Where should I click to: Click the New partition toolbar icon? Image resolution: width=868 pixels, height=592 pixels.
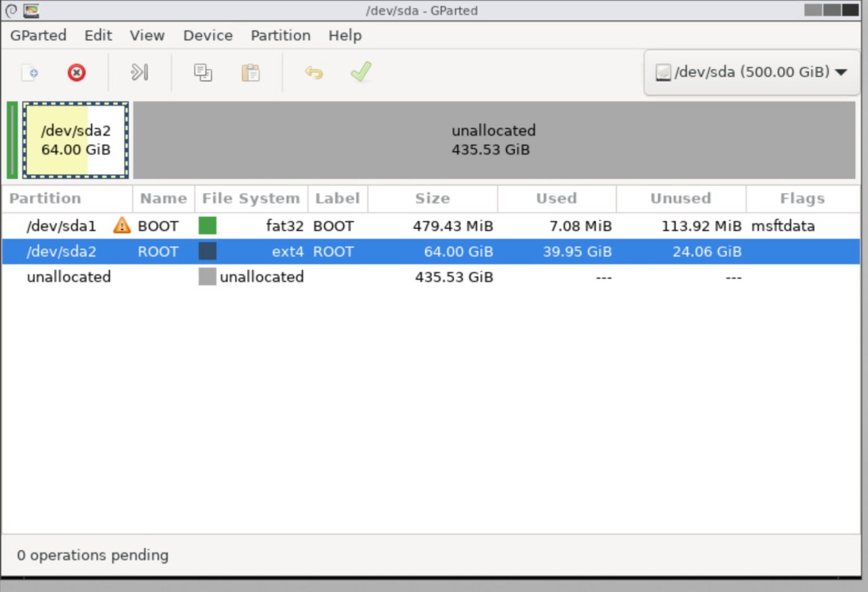pyautogui.click(x=29, y=73)
